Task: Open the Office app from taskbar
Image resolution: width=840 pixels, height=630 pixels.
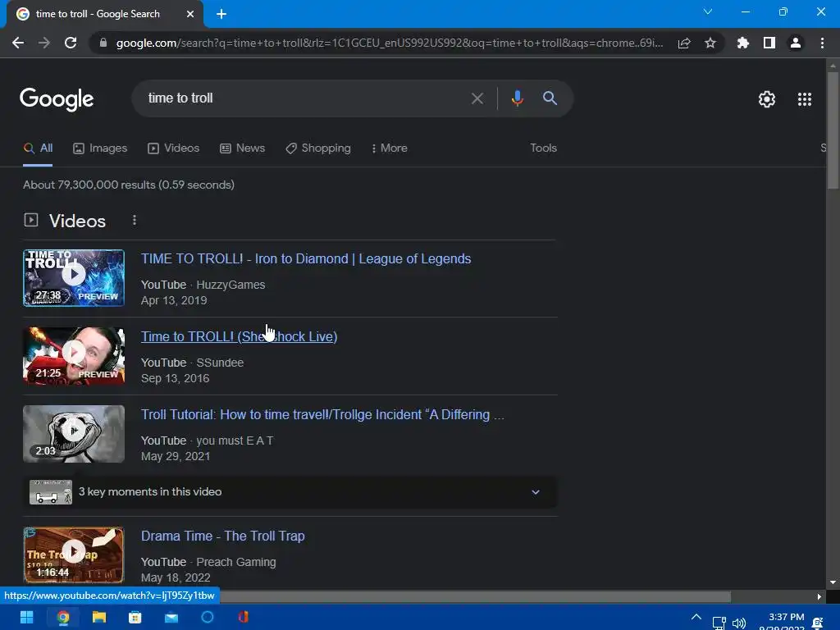Action: click(243, 617)
